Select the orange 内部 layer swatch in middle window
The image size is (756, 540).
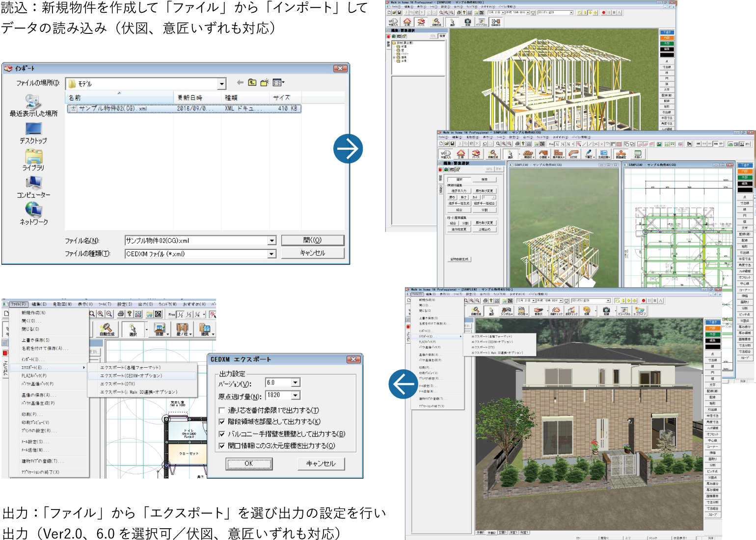(x=745, y=171)
